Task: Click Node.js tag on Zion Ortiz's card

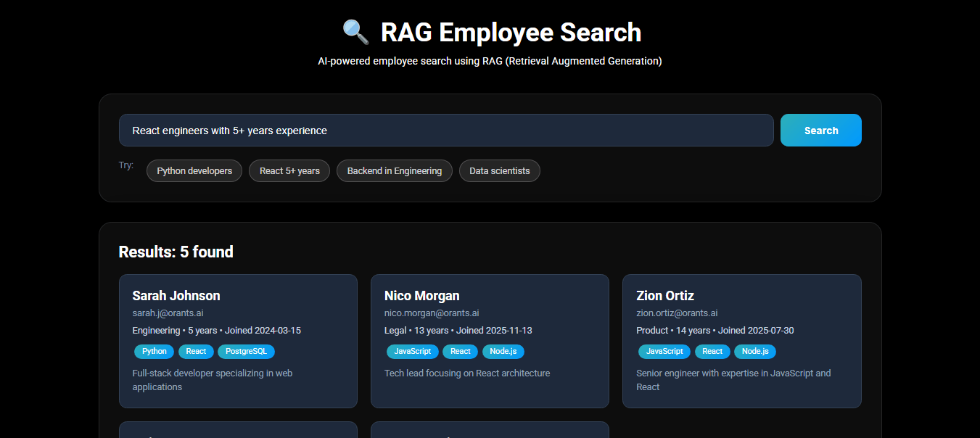Action: (x=754, y=352)
